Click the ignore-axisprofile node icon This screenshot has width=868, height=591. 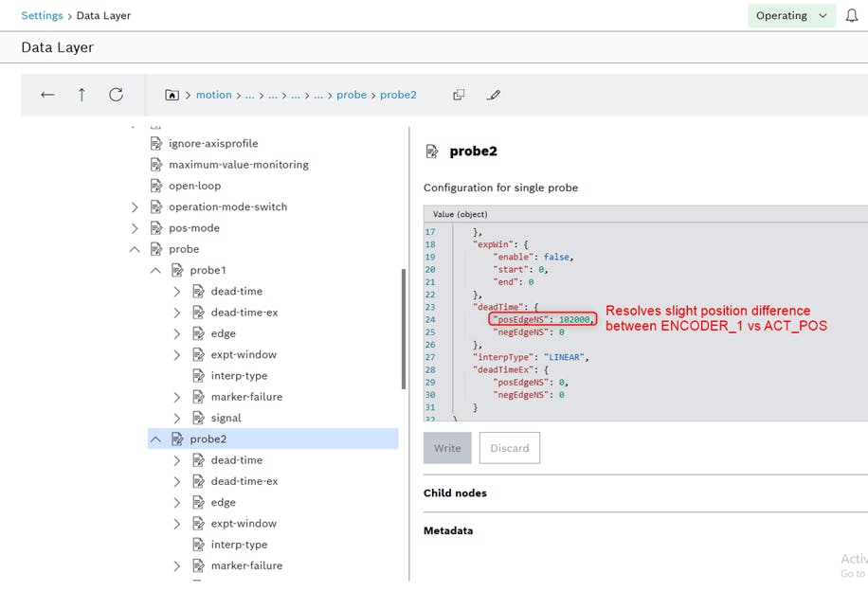(157, 143)
